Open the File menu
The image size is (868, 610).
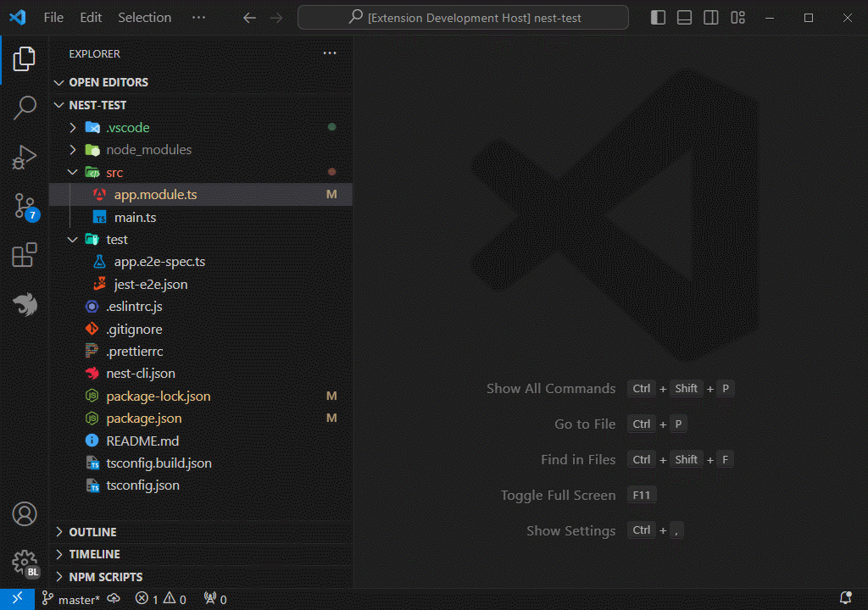[x=53, y=17]
